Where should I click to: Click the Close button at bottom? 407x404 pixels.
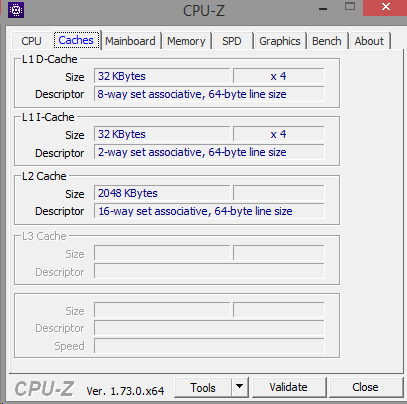(366, 387)
